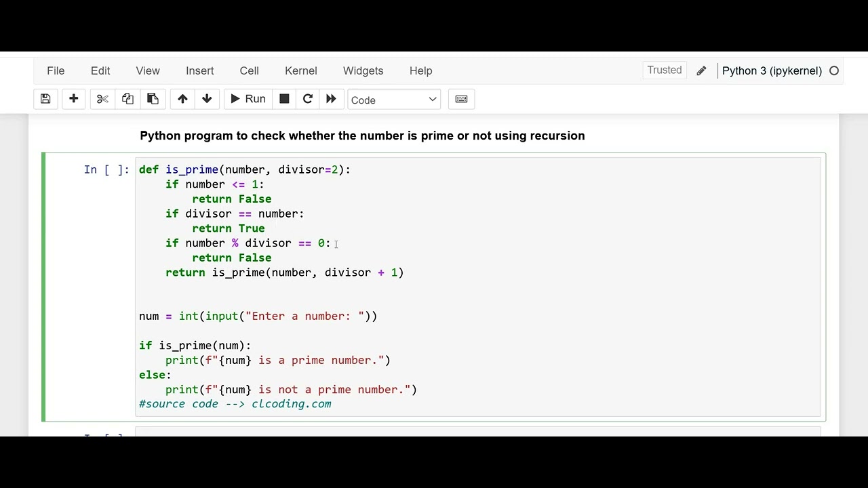Image resolution: width=868 pixels, height=488 pixels.
Task: Open the View menu
Action: tap(148, 70)
